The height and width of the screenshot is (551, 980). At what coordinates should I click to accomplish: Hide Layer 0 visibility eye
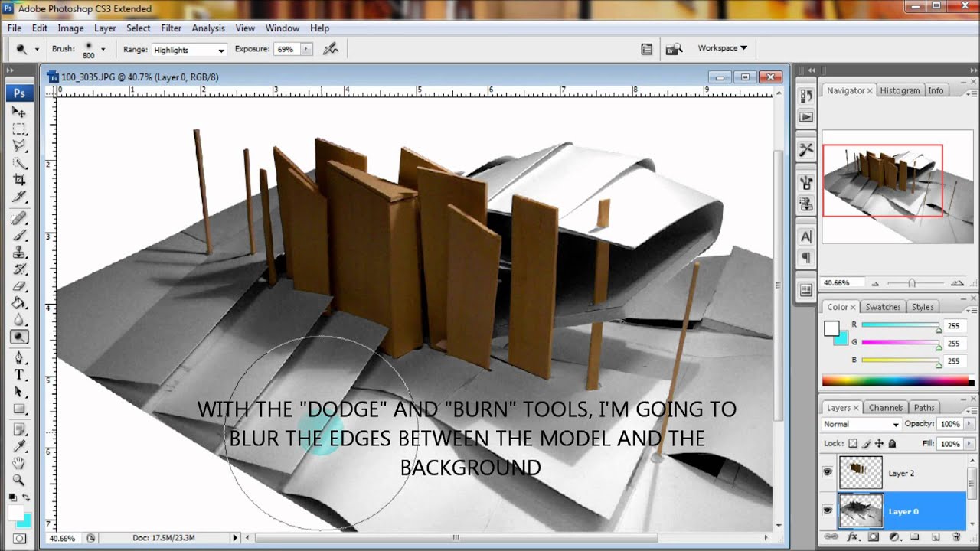pos(827,510)
